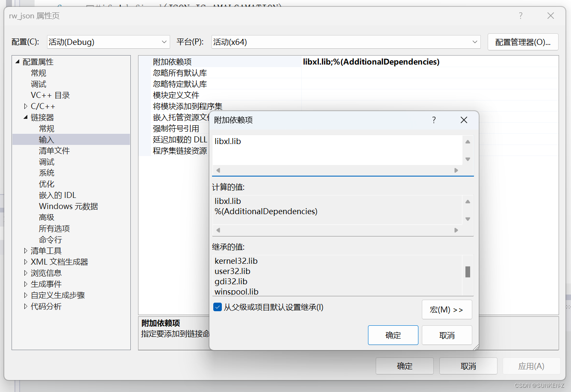Select the Windows 元数据 tree item

[68, 206]
